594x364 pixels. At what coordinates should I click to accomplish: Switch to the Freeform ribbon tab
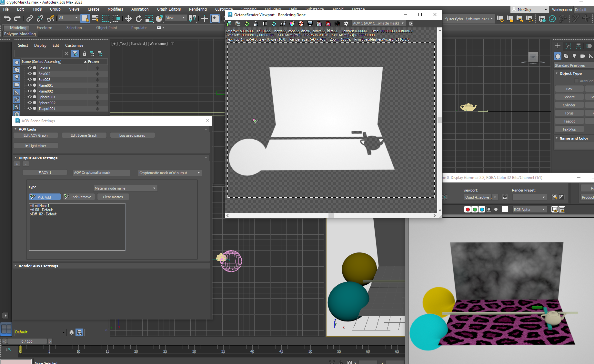44,28
